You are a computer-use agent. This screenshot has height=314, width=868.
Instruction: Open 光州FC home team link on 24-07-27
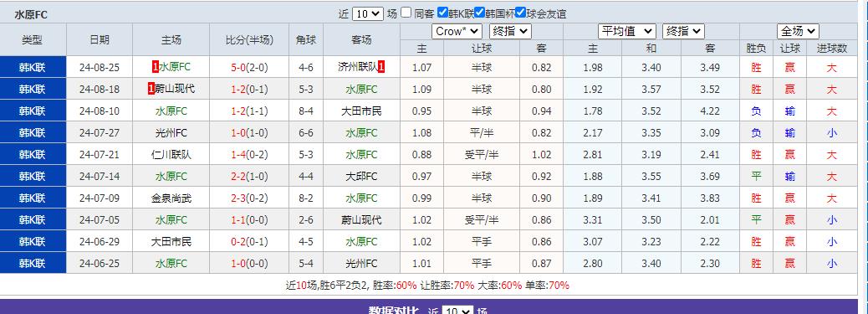pyautogui.click(x=171, y=133)
